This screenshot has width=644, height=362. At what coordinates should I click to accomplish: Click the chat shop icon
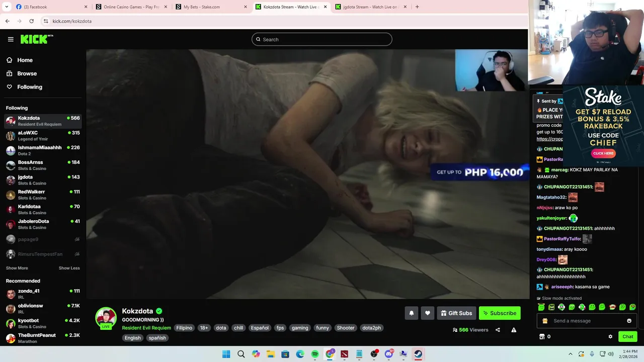(x=542, y=336)
